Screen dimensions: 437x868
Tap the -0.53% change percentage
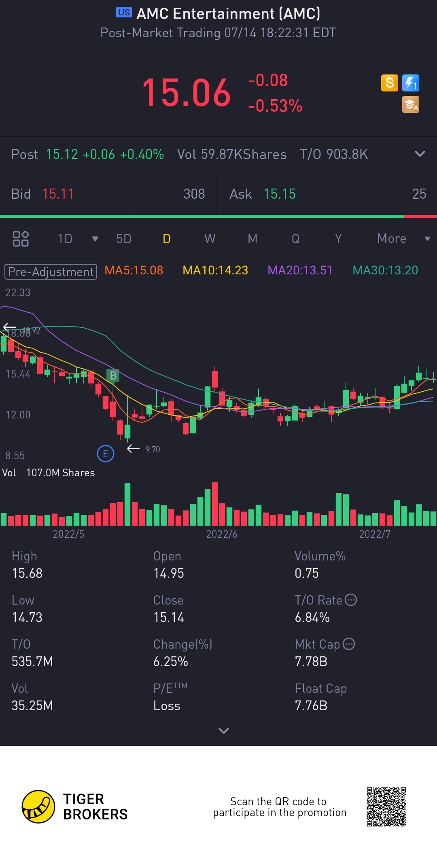[276, 106]
